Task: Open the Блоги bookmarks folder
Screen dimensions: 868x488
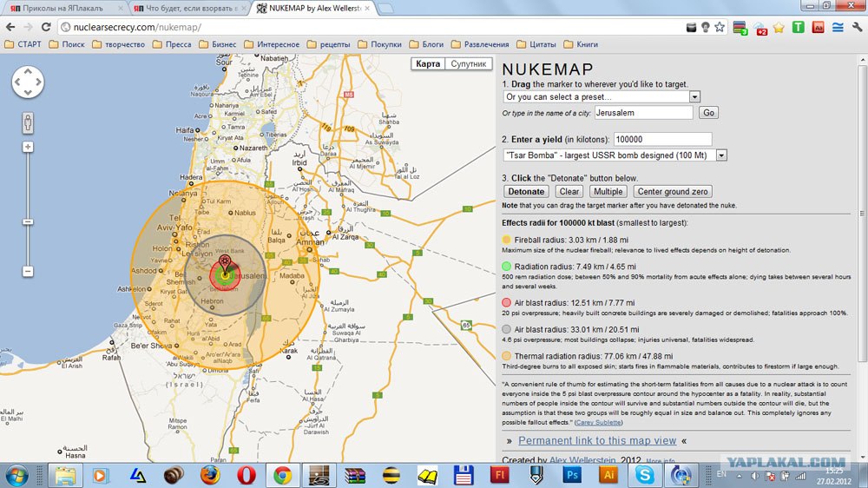Action: pyautogui.click(x=427, y=44)
